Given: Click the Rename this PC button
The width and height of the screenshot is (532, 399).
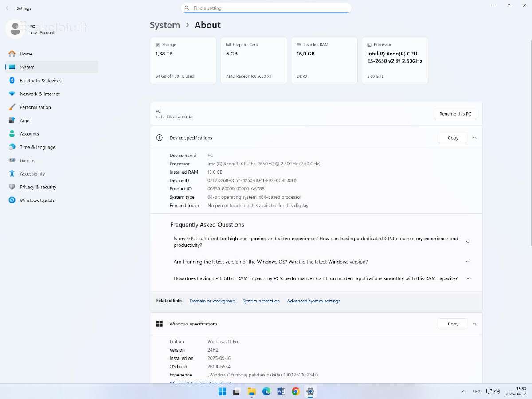Looking at the screenshot, I should click(x=455, y=114).
